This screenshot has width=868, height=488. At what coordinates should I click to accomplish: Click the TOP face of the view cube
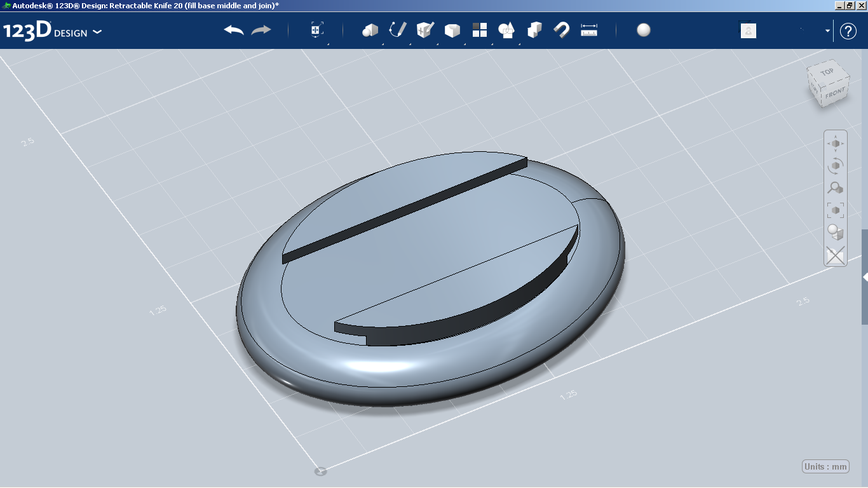pos(827,72)
